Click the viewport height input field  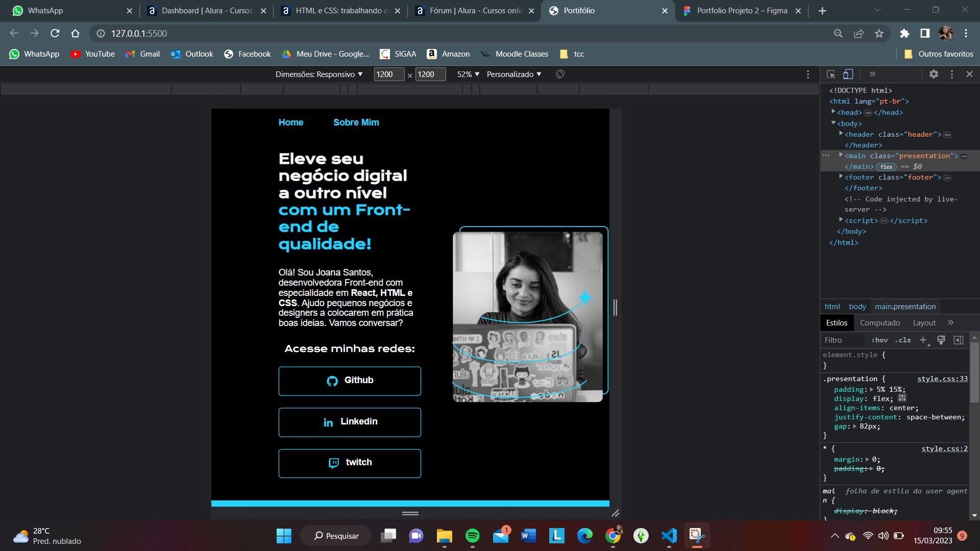(430, 74)
